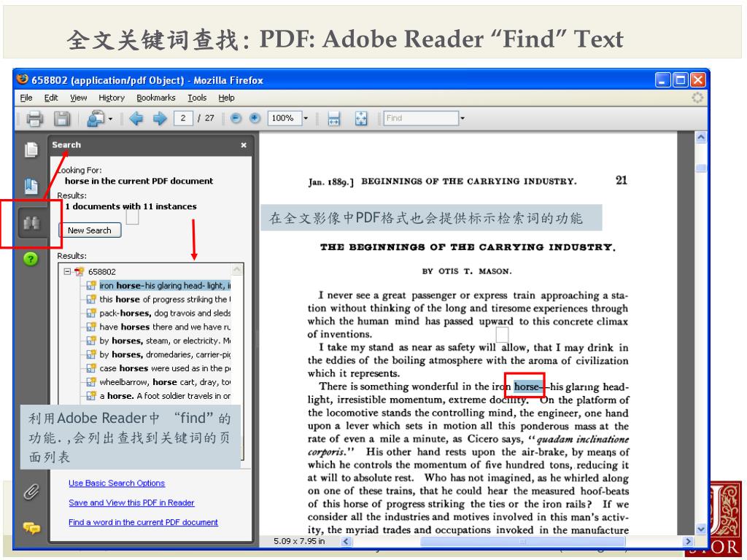Viewport: 747px width, 560px height.
Task: Open the Bookmarks menu
Action: 156,98
